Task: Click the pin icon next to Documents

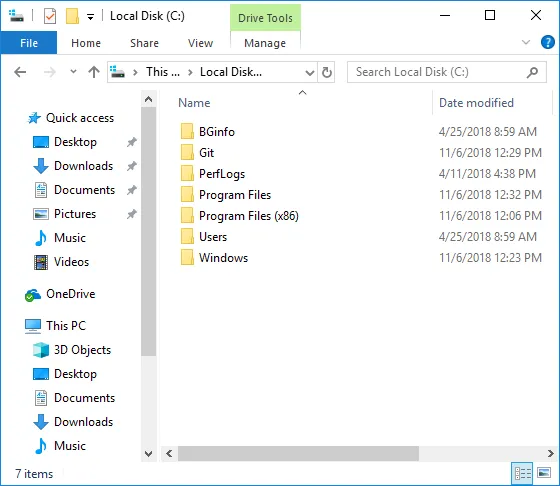Action: 132,190
